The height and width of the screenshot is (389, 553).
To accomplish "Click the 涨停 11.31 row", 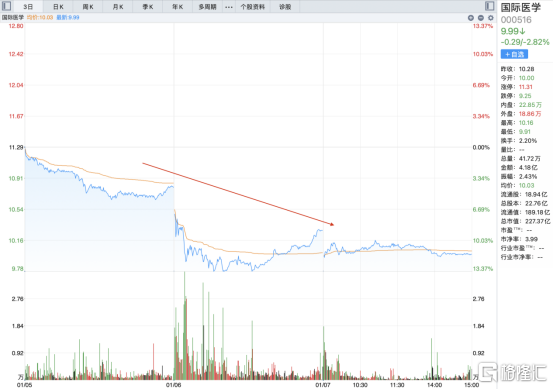I will click(517, 87).
